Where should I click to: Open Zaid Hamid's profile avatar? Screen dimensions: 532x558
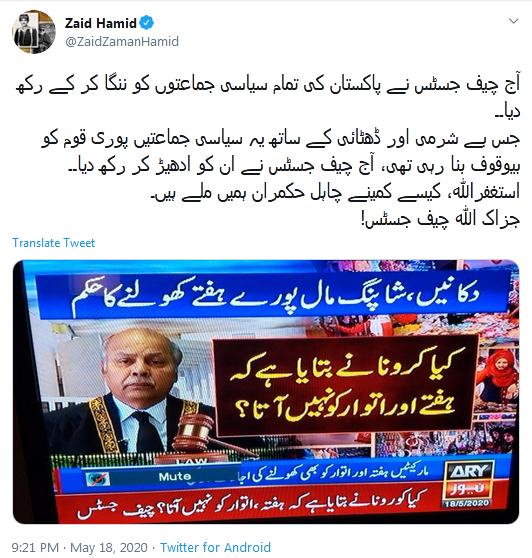[34, 32]
